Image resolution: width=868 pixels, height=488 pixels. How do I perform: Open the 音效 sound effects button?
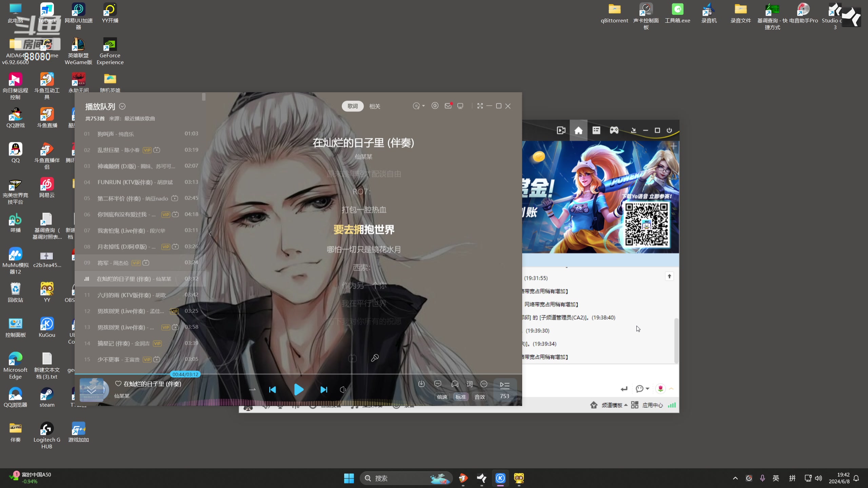click(x=479, y=397)
